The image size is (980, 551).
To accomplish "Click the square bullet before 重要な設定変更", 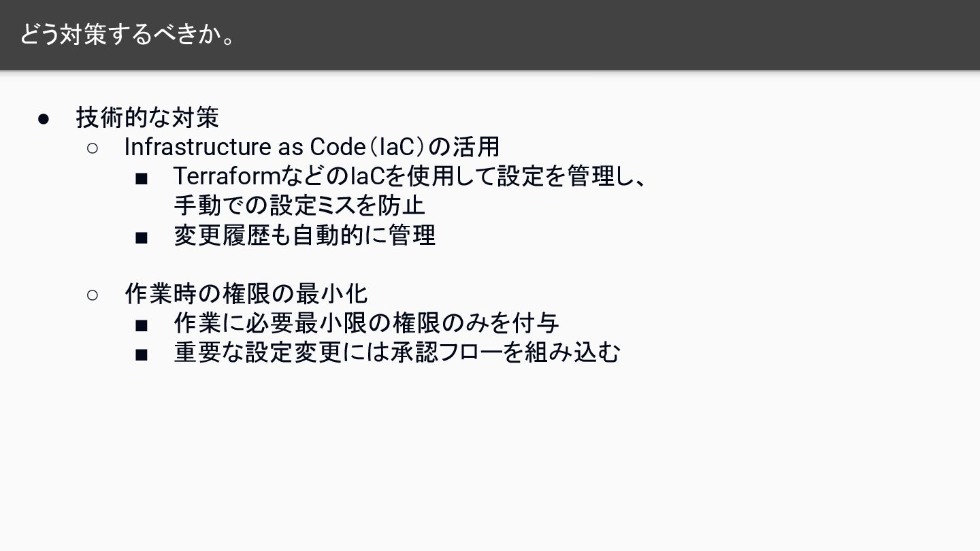I will [x=142, y=355].
